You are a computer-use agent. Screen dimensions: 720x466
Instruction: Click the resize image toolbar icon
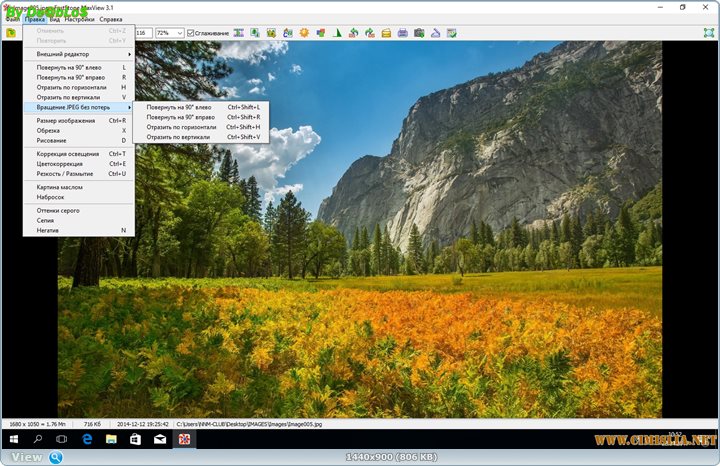tap(255, 33)
